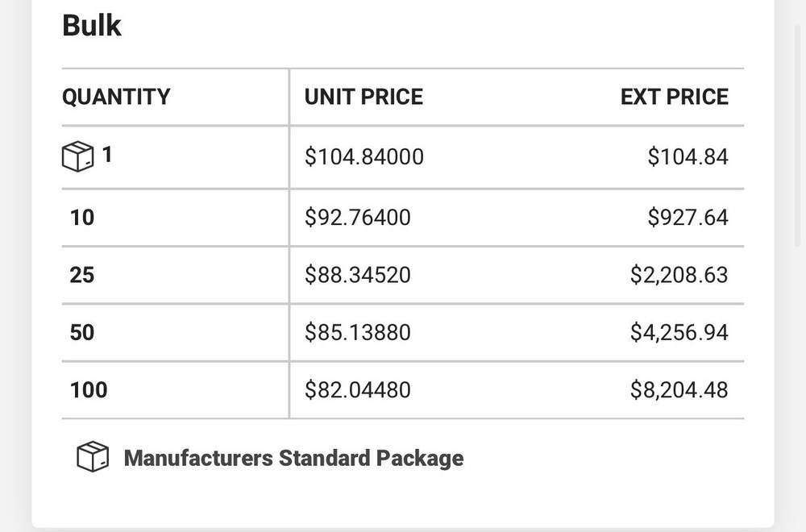Select quantity 25 price break
806x532 pixels.
(82, 275)
